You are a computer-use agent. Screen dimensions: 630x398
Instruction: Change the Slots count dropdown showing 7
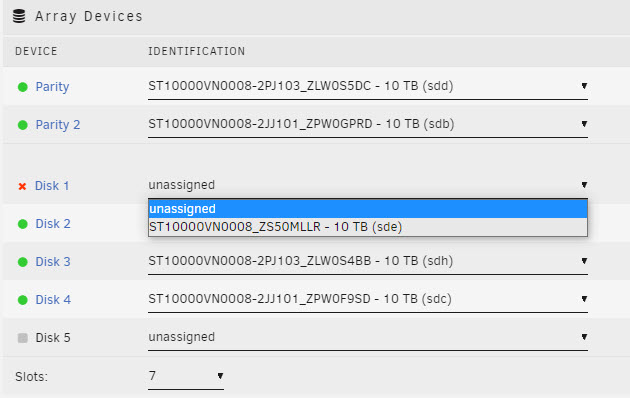pos(186,376)
